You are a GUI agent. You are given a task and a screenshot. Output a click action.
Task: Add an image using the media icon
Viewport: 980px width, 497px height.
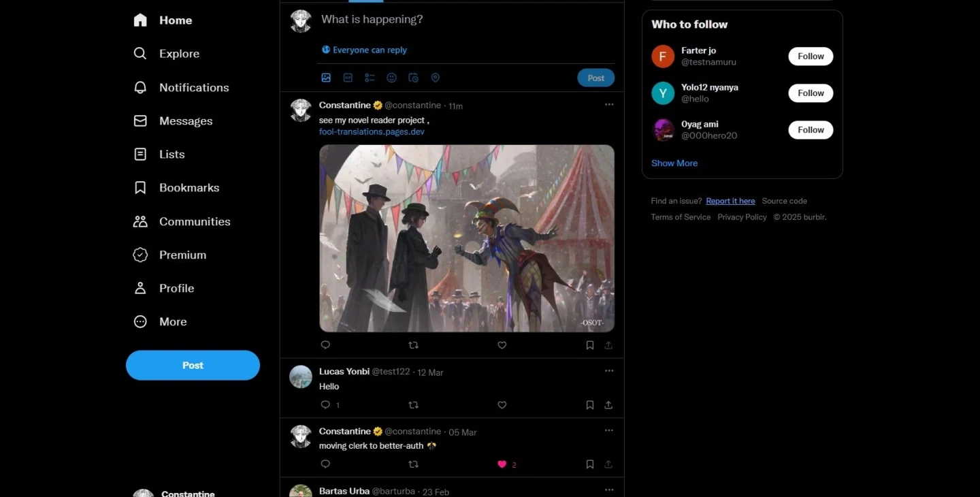click(326, 78)
